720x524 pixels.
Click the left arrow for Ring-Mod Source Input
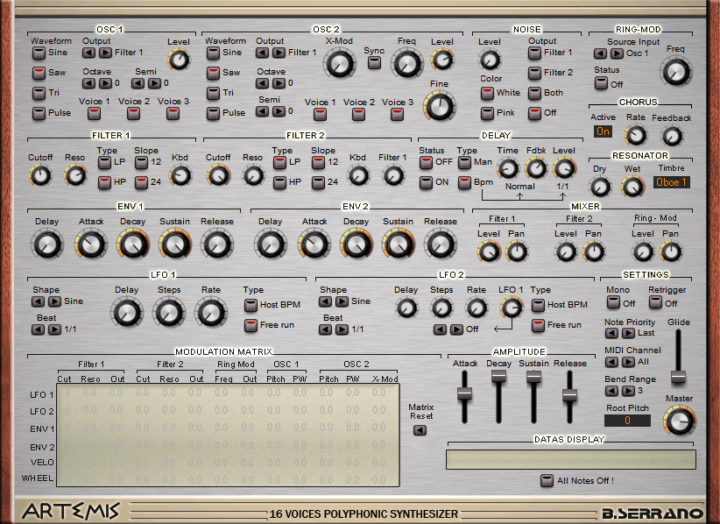[x=599, y=53]
